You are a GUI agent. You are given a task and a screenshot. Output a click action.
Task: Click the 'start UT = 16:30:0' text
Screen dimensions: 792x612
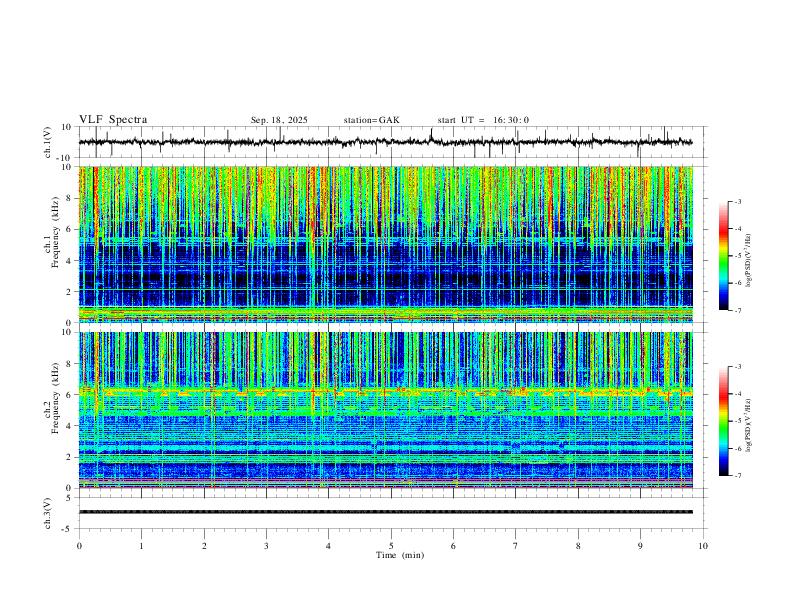(483, 120)
